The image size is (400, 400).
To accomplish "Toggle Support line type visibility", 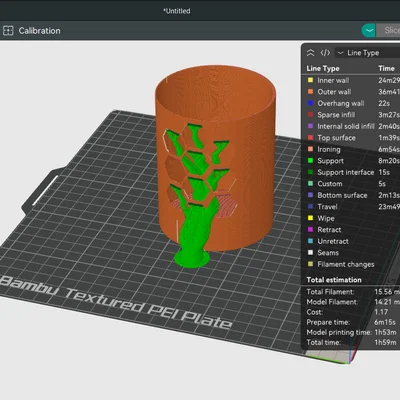I will (x=352, y=161).
